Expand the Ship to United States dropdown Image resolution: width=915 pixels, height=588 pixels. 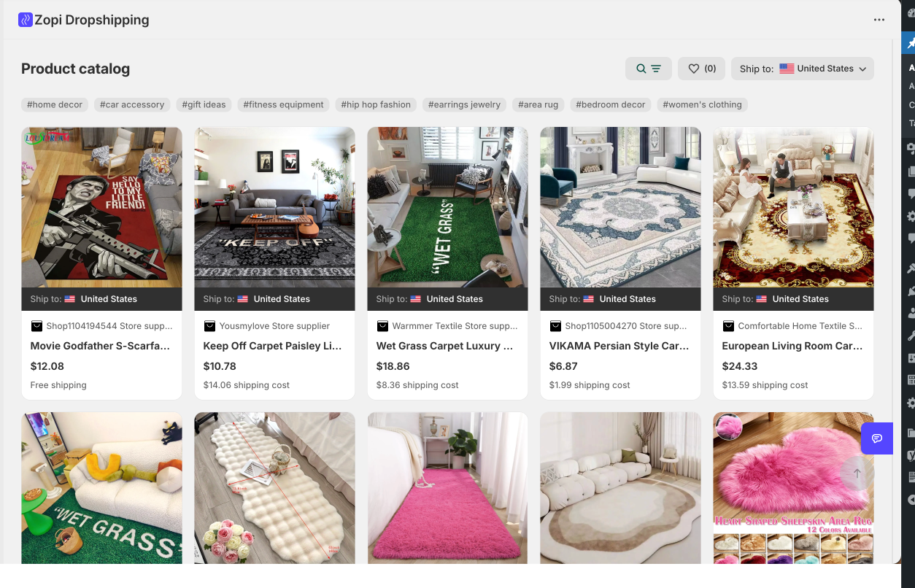(802, 69)
